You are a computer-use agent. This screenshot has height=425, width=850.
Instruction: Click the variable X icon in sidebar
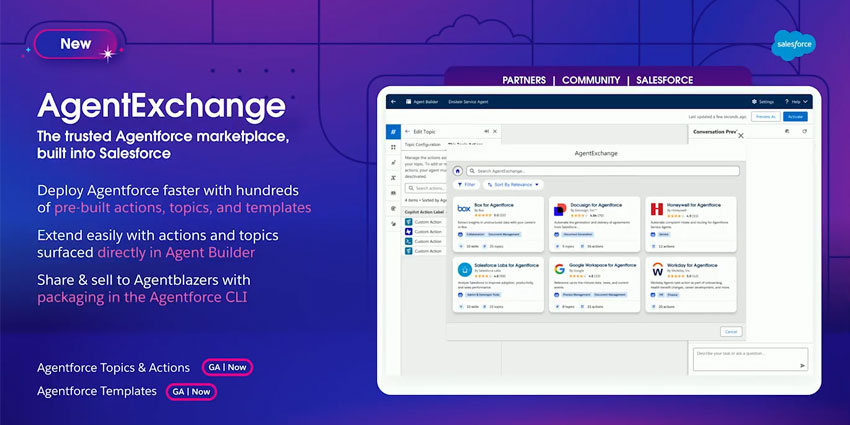click(x=393, y=177)
